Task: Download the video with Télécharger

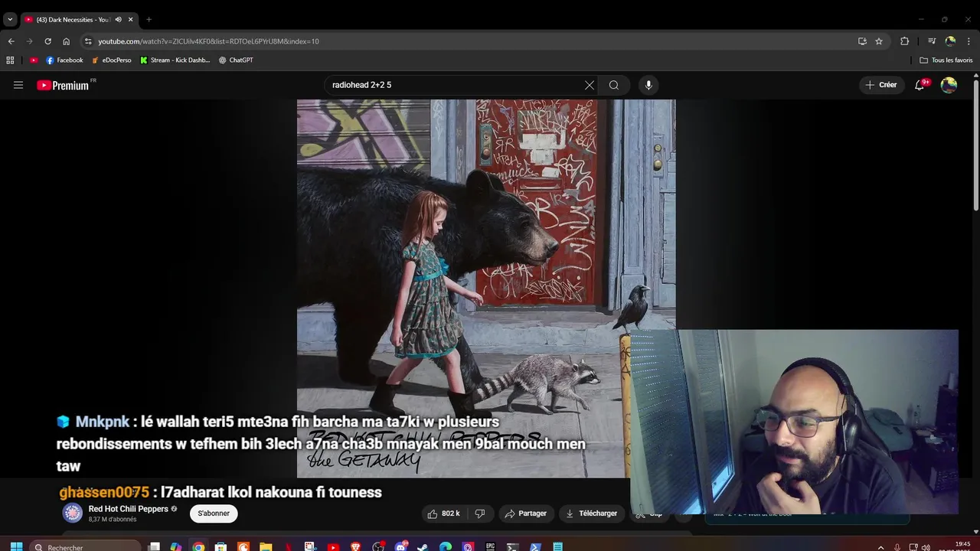Action: pos(592,514)
